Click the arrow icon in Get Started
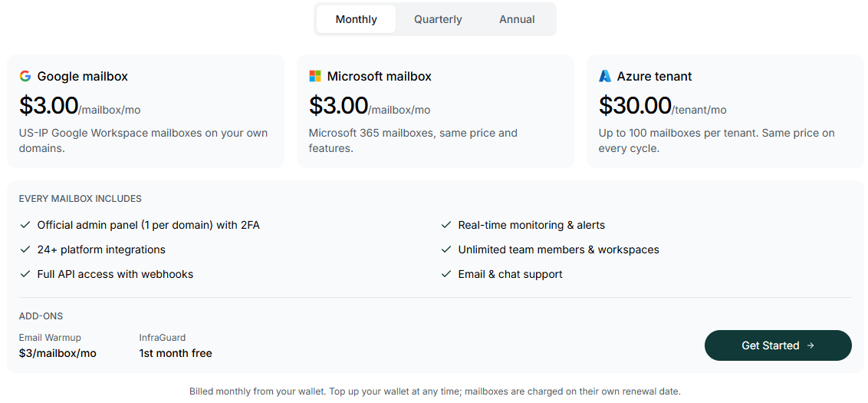 pos(810,345)
